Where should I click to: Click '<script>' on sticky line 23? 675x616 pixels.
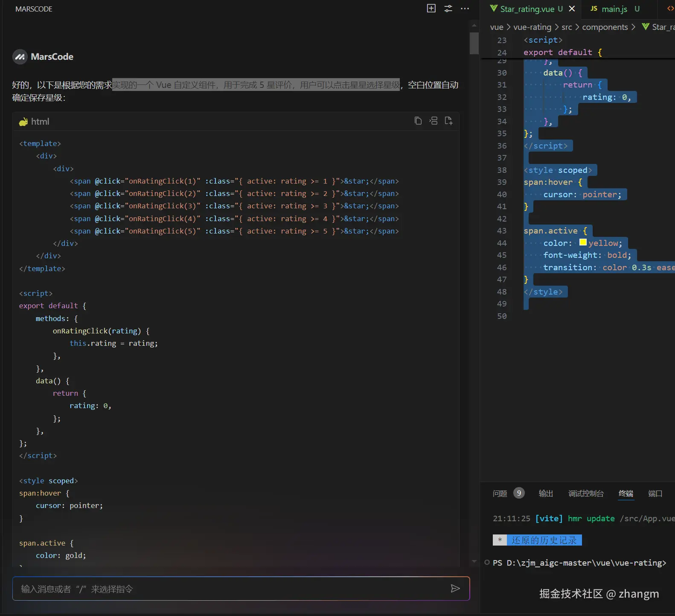point(543,40)
